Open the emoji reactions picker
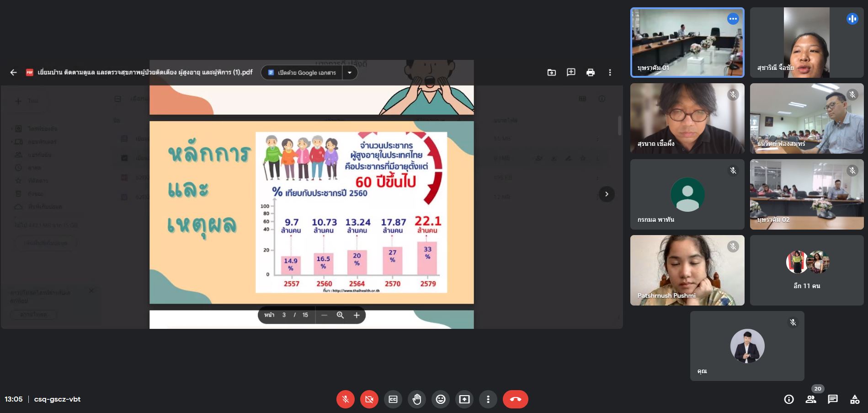Screen dimensions: 868x413 coord(441,399)
